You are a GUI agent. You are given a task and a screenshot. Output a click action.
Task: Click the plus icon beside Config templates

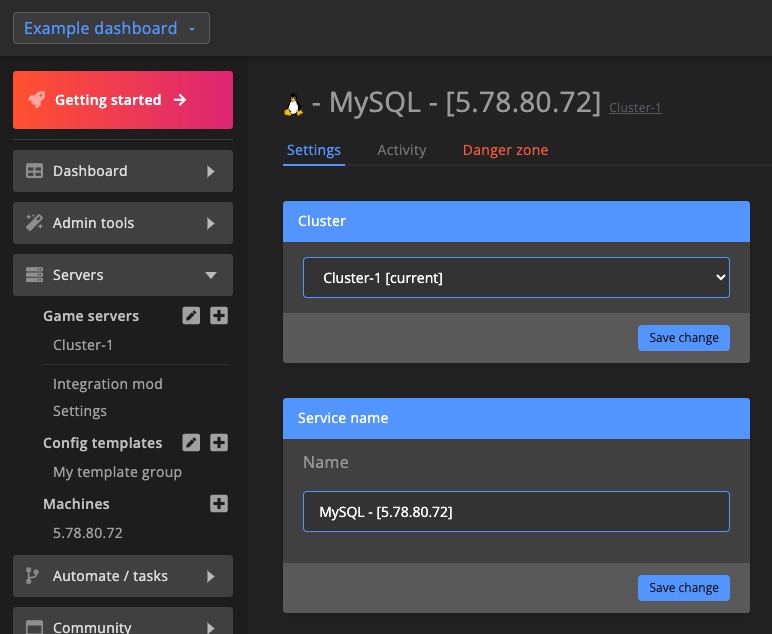pyautogui.click(x=219, y=443)
